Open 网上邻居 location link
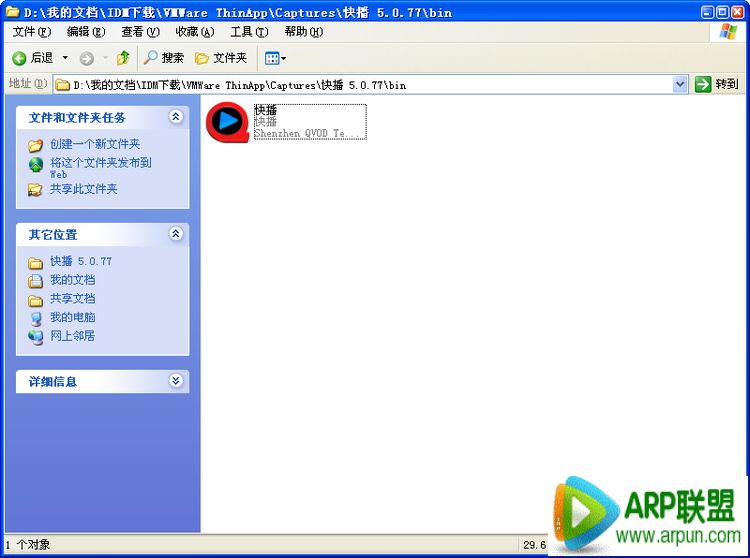Viewport: 750px width, 558px height. click(x=73, y=336)
